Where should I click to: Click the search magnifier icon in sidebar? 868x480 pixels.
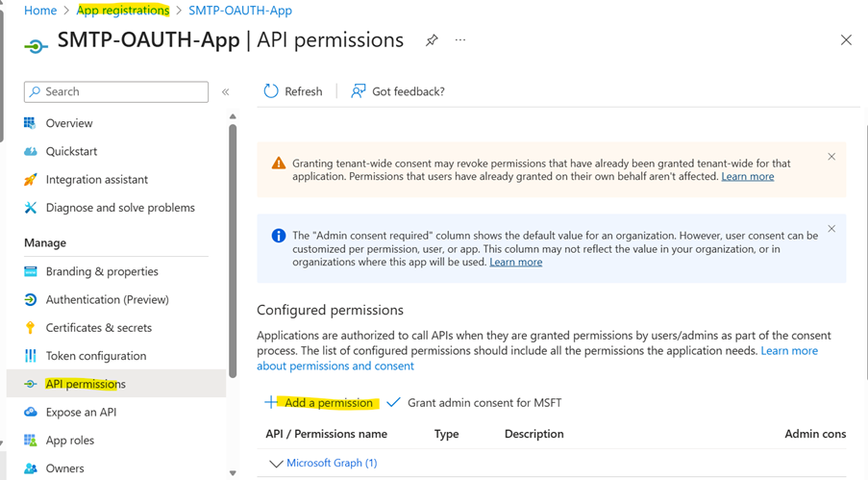(x=35, y=91)
